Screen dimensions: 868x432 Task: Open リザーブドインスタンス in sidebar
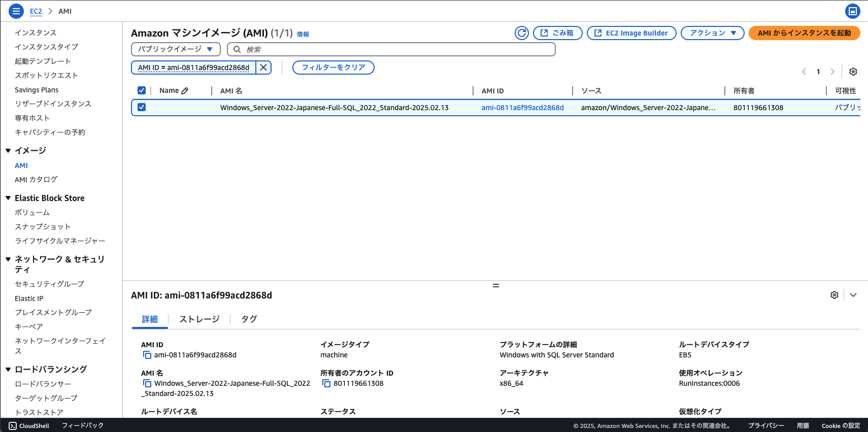[53, 104]
